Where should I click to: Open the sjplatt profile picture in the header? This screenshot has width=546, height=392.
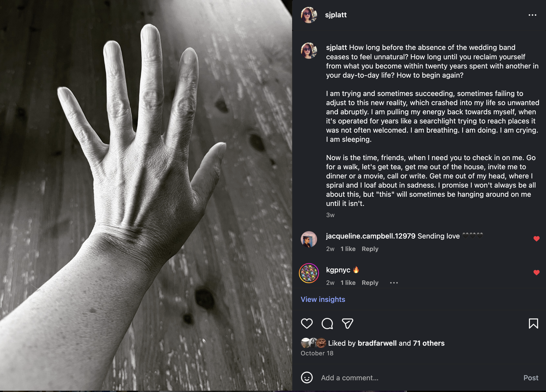click(x=309, y=15)
